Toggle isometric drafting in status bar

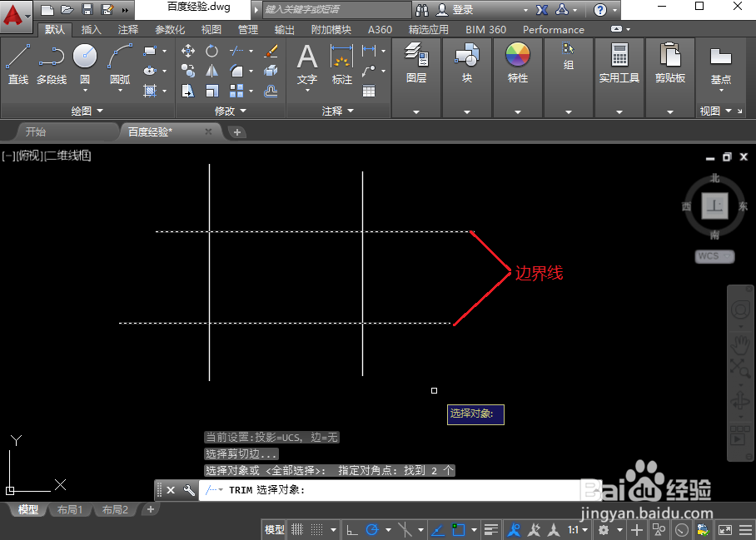point(405,530)
